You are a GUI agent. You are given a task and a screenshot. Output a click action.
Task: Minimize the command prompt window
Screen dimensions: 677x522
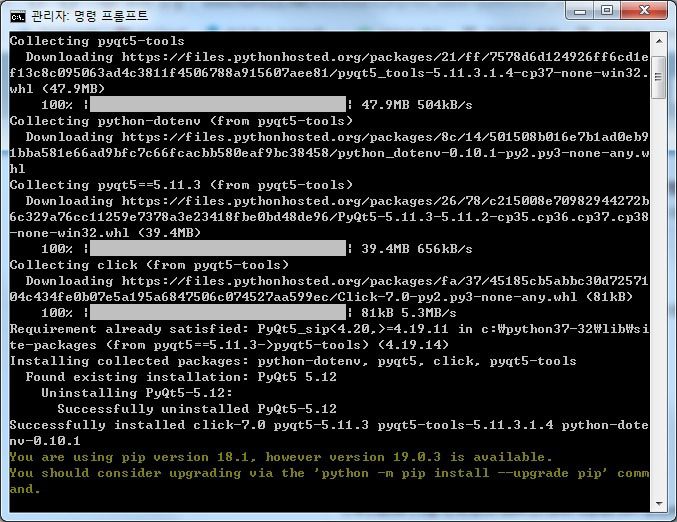581,11
